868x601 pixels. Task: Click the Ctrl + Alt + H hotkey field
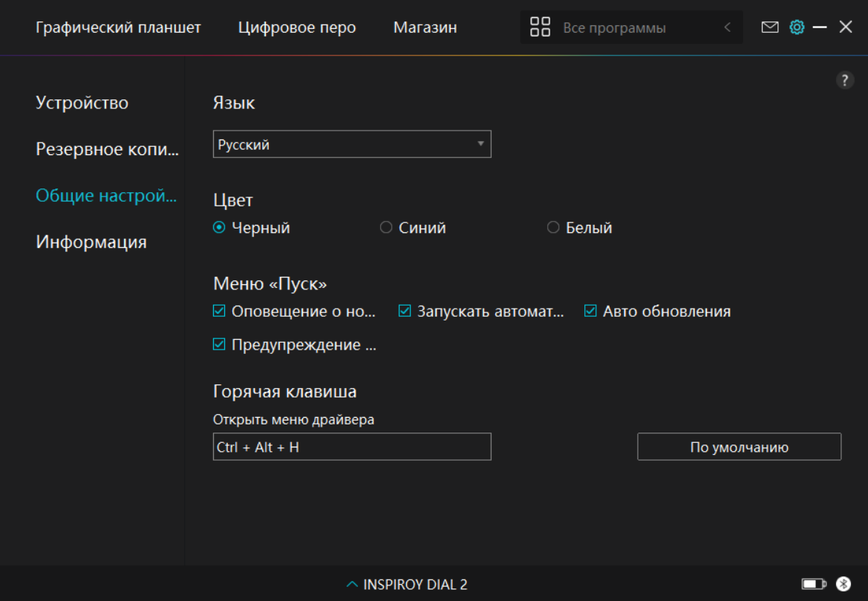point(352,447)
